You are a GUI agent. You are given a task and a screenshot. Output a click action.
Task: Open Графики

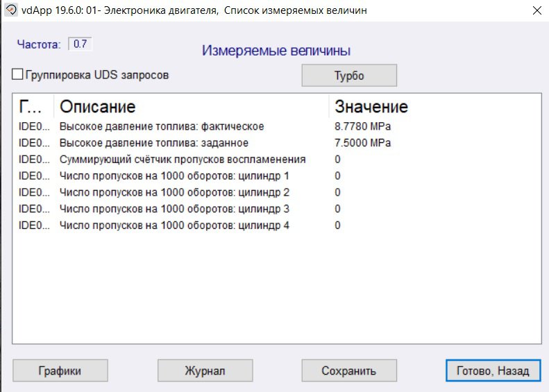pos(60,370)
